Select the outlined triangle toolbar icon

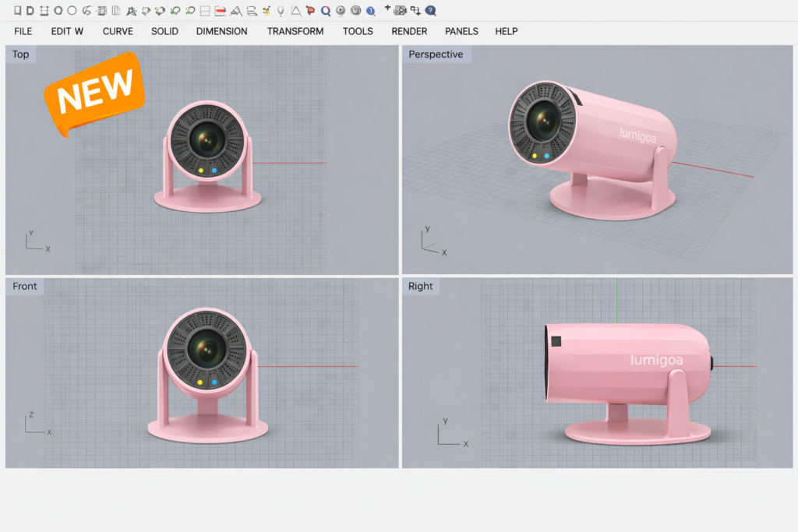point(295,11)
